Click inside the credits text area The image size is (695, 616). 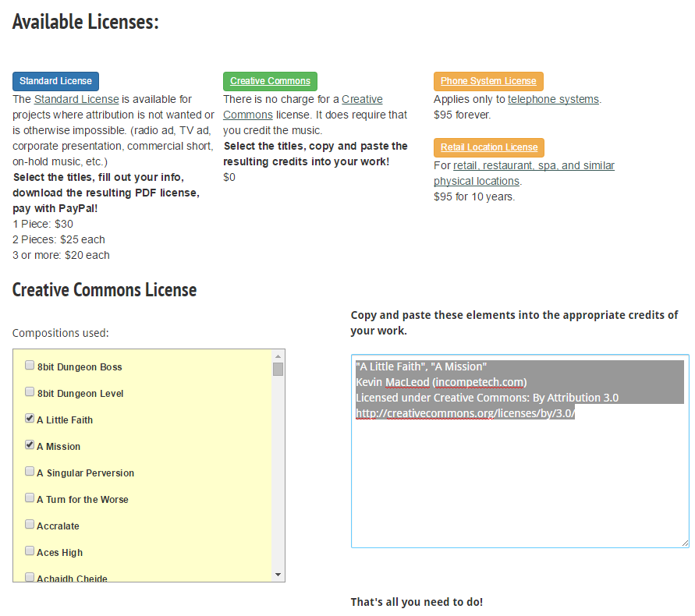click(x=519, y=483)
